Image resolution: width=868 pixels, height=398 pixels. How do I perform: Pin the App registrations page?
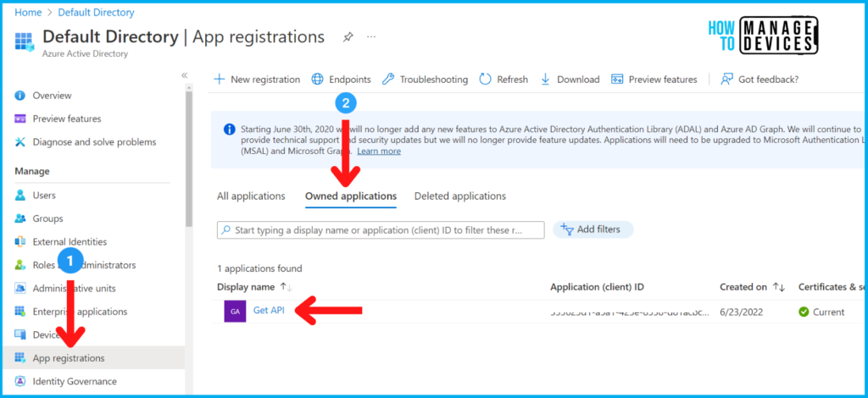[348, 37]
